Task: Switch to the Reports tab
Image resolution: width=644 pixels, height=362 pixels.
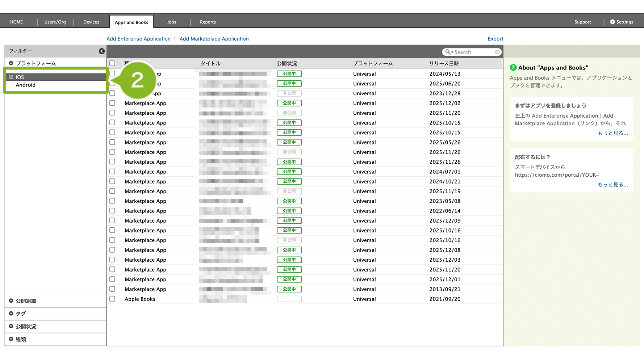Action: [208, 22]
